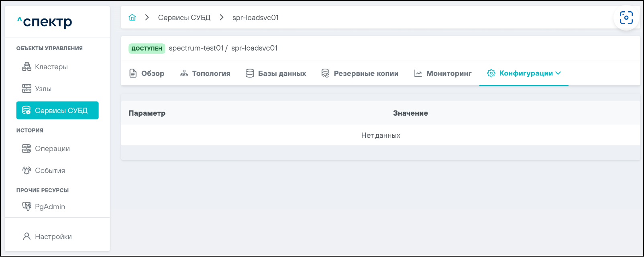
Task: Click the События alarm bell icon
Action: pos(26,170)
